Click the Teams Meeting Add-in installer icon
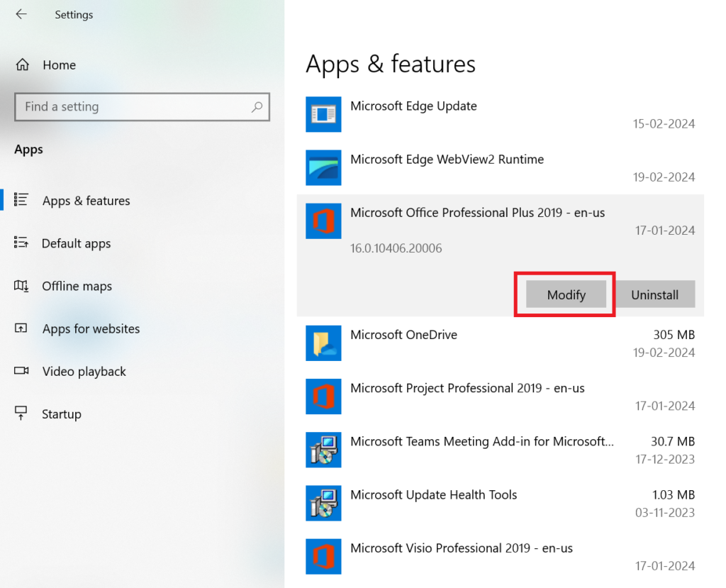Viewport: 726px width, 588px height. pyautogui.click(x=323, y=450)
